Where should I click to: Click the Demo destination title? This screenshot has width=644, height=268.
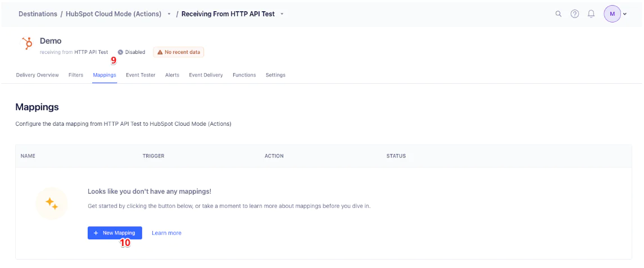(51, 41)
